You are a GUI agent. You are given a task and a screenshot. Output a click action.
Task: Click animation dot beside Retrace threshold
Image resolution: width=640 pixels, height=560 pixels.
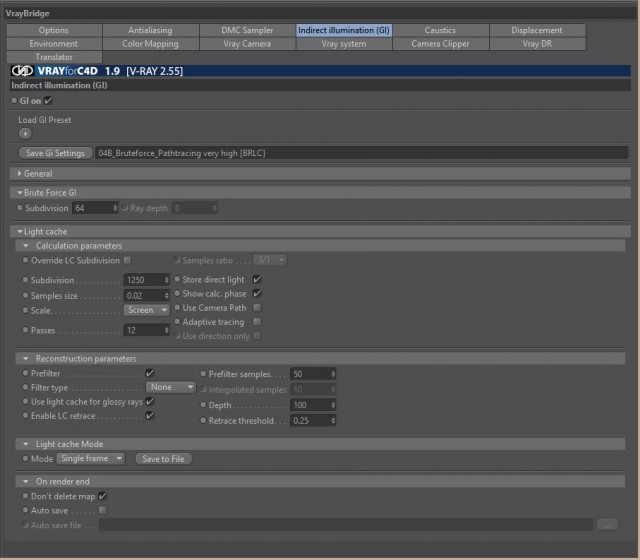203,420
